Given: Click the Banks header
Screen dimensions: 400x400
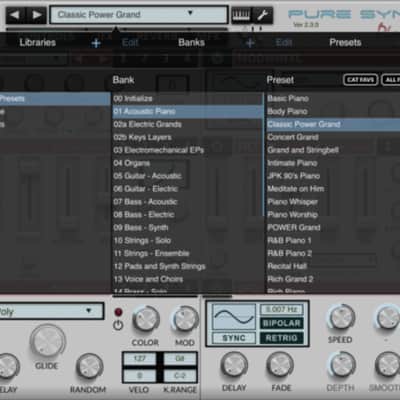Looking at the screenshot, I should click(x=191, y=43).
